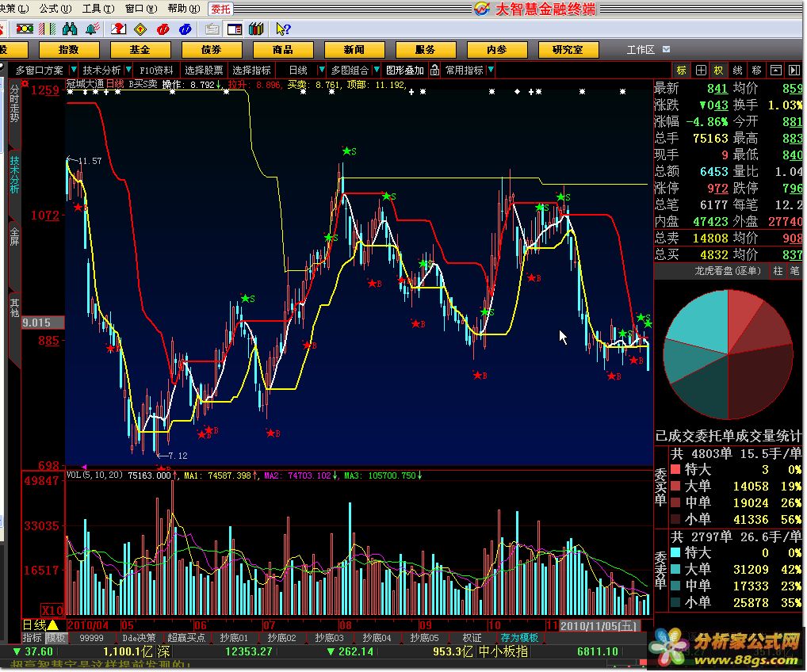
Task: Select the 超赢买点 template tab
Action: coord(186,638)
